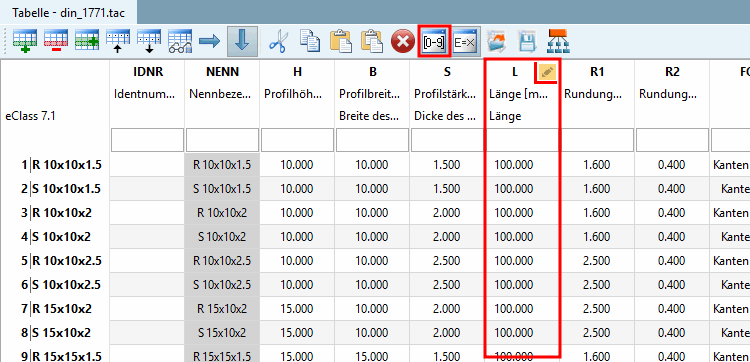Click the add table row icon
This screenshot has height=362, width=750.
coord(24,42)
